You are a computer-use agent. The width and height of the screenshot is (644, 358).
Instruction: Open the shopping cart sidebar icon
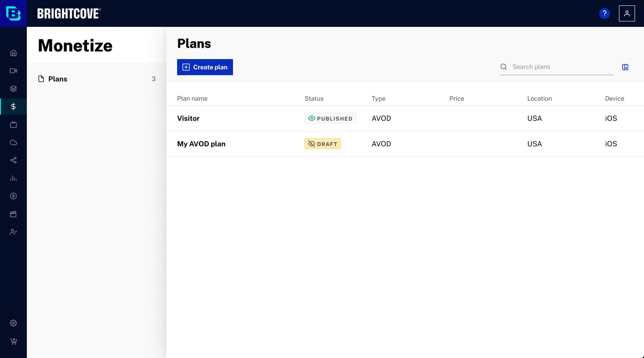(x=13, y=341)
